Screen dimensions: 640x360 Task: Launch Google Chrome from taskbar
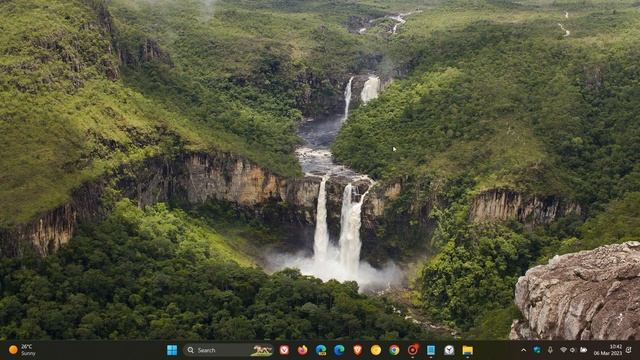click(394, 350)
